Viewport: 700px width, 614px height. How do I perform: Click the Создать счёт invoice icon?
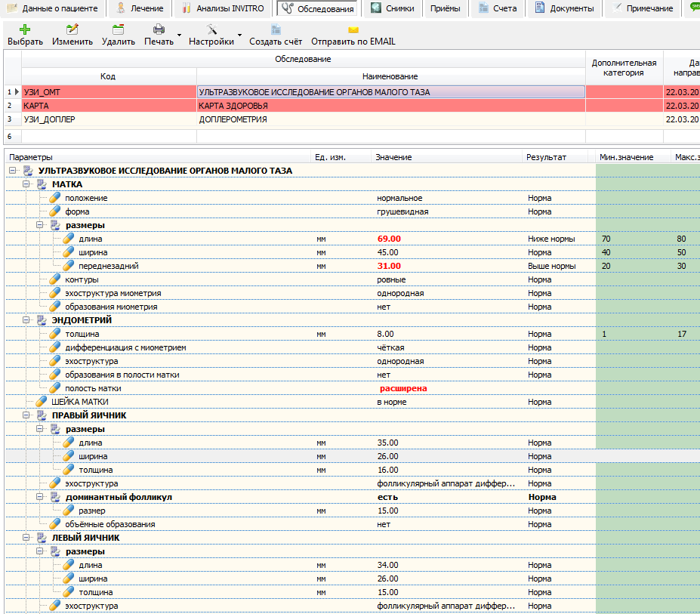coord(276,29)
